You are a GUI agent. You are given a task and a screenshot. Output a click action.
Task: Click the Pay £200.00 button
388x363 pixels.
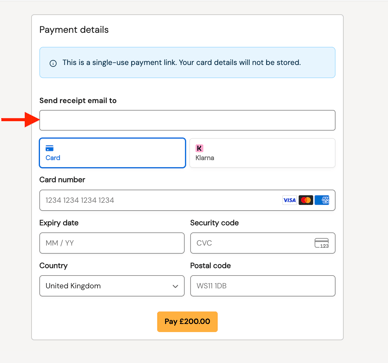click(x=187, y=322)
